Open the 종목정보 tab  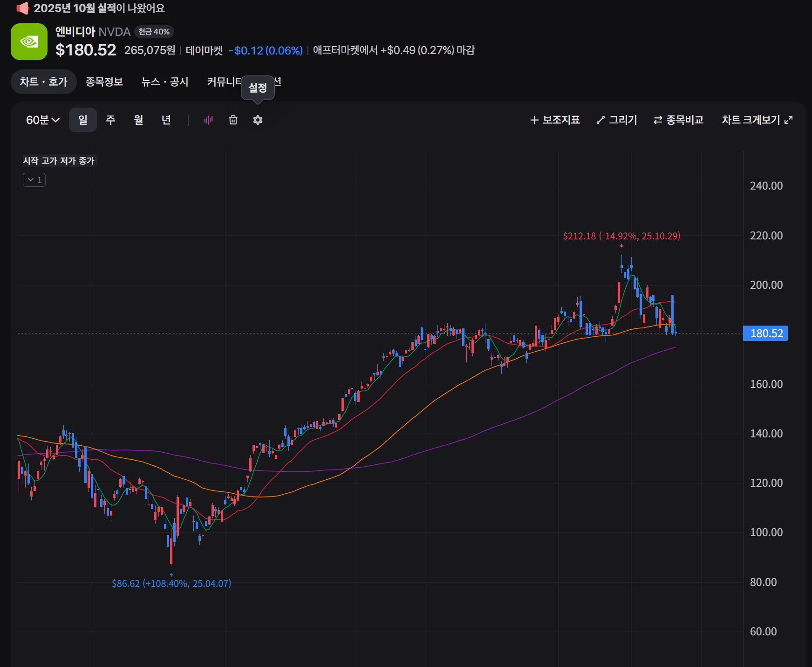[104, 82]
